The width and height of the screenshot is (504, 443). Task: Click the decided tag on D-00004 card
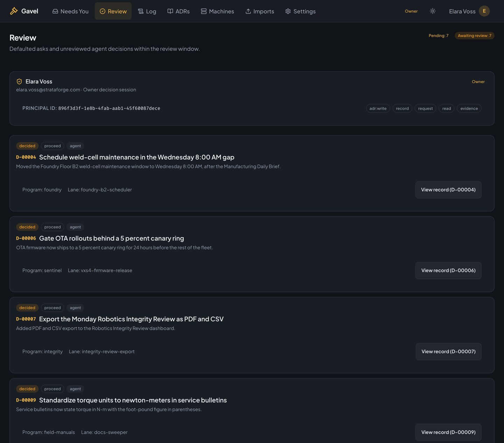(27, 146)
